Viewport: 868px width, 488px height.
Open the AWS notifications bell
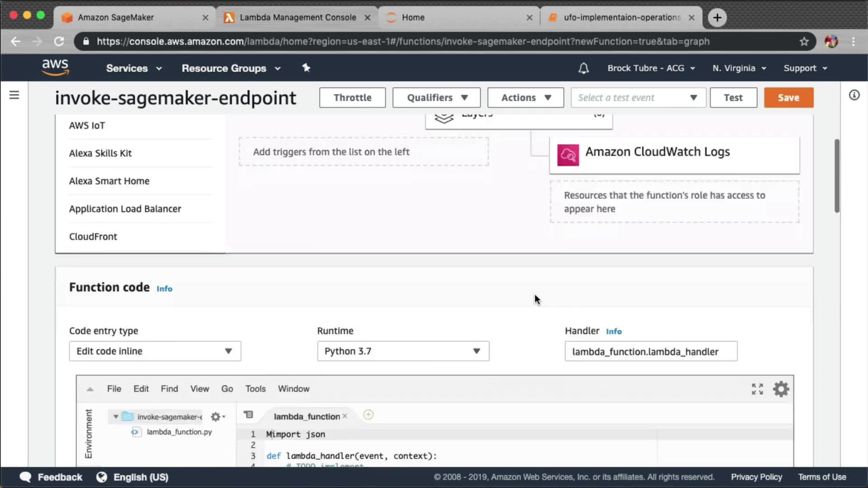(583, 68)
